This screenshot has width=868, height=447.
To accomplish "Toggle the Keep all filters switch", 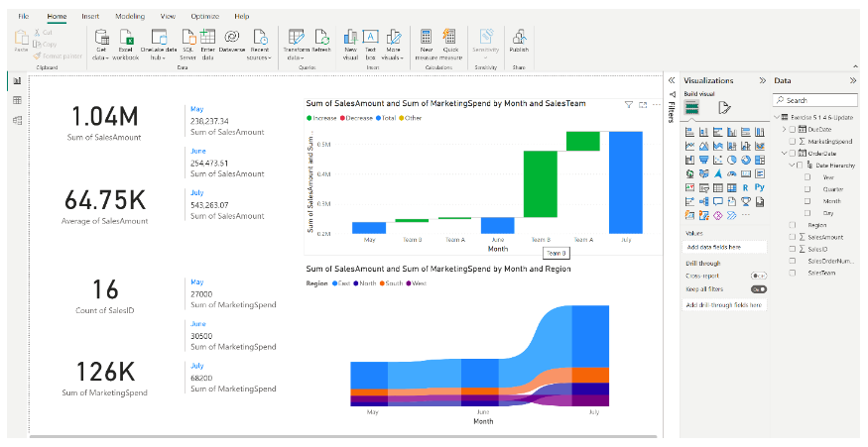I will (759, 288).
